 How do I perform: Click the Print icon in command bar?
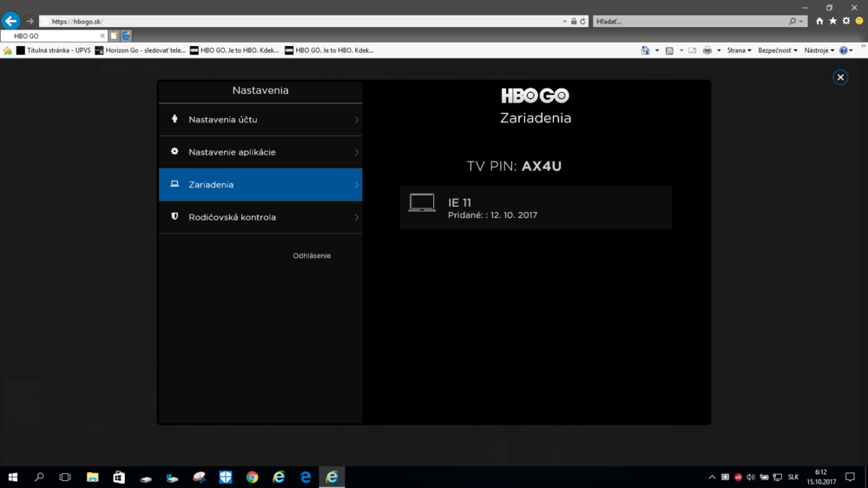pyautogui.click(x=707, y=50)
